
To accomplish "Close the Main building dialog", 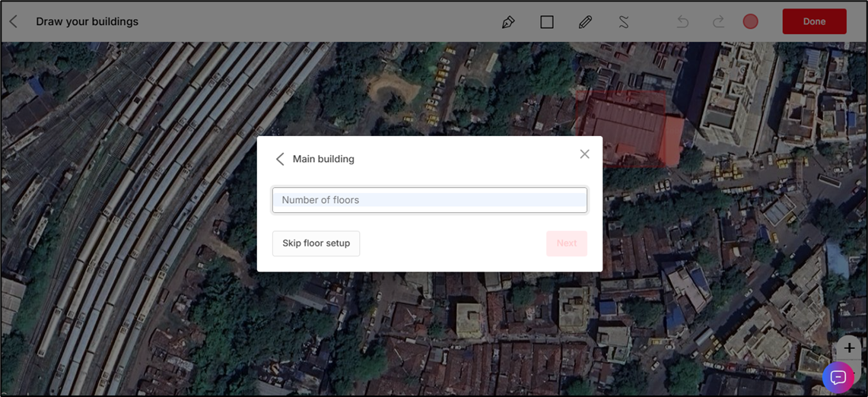I will (x=584, y=154).
